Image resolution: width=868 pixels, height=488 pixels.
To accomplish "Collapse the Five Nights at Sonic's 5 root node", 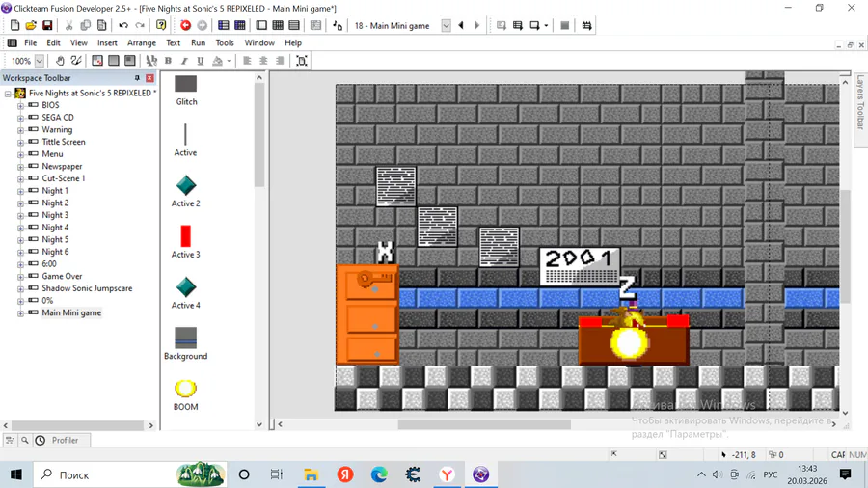I will 8,94.
